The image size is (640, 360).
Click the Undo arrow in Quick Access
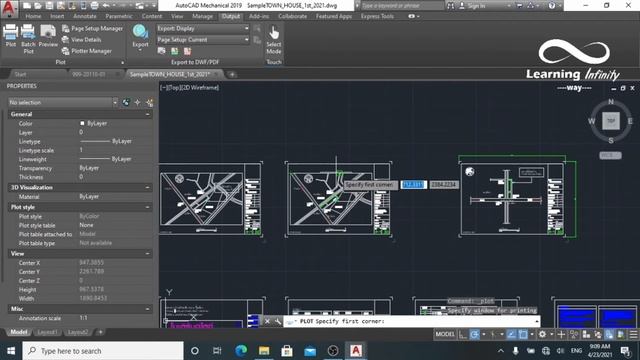pyautogui.click(x=106, y=6)
